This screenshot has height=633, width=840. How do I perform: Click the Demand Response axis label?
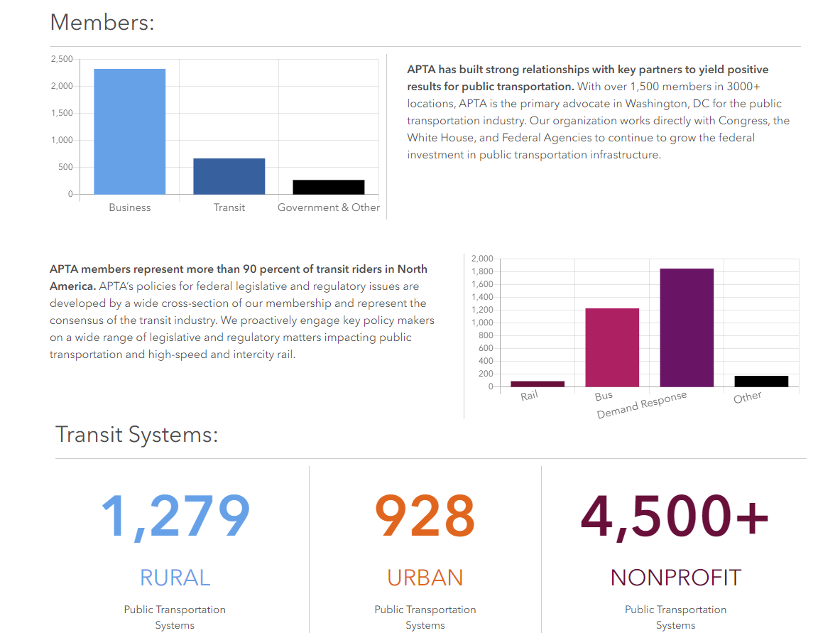click(642, 405)
